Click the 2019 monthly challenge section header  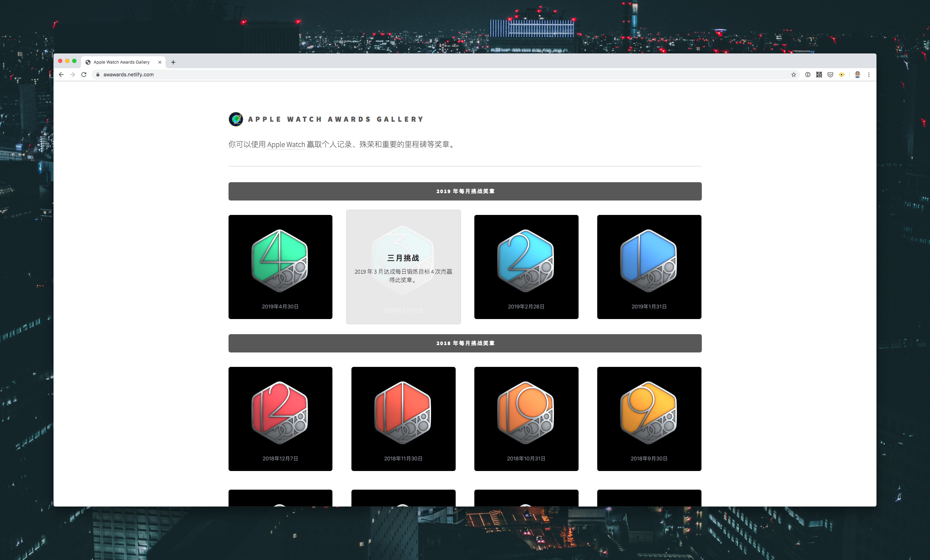click(464, 191)
